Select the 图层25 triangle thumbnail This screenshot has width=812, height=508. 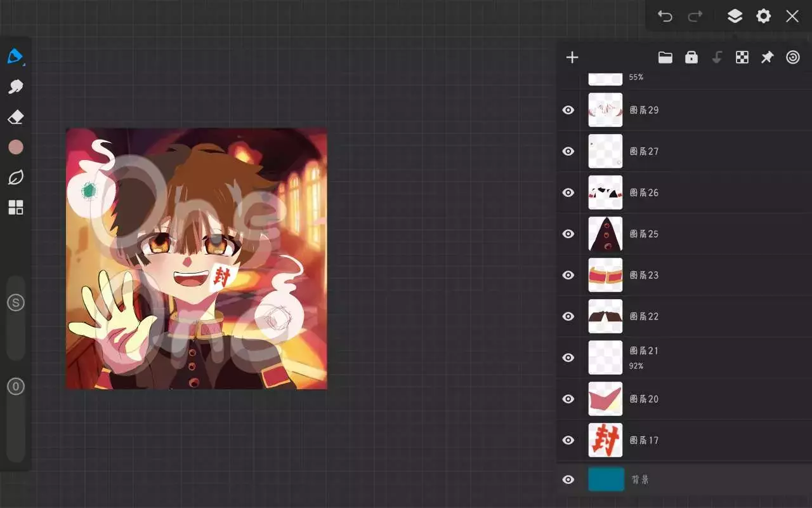pyautogui.click(x=606, y=234)
